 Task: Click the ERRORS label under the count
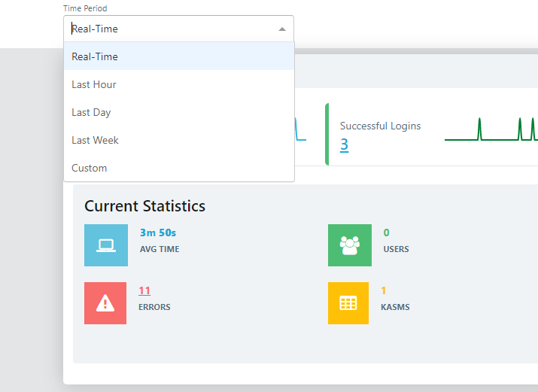(x=154, y=307)
